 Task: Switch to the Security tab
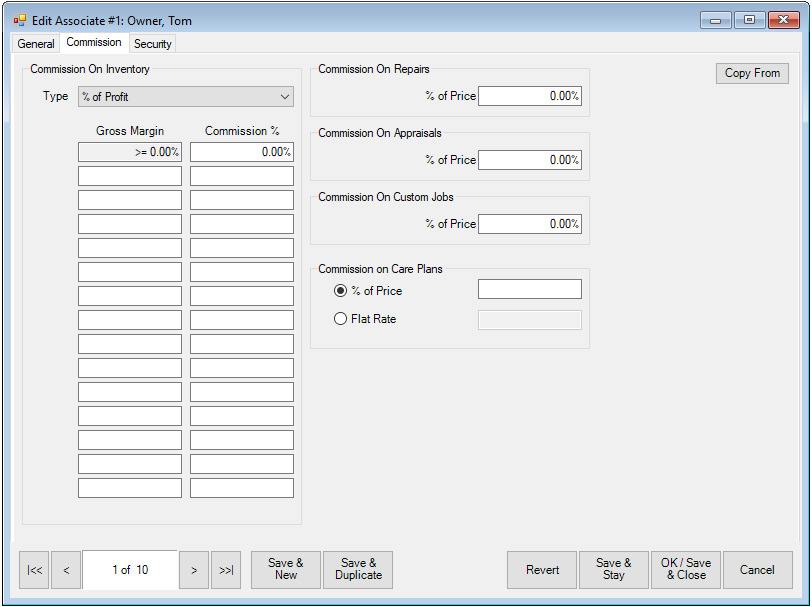[x=153, y=44]
